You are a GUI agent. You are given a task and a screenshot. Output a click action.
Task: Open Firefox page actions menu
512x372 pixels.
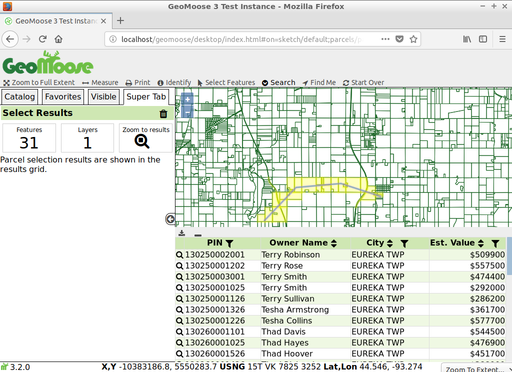tap(385, 39)
